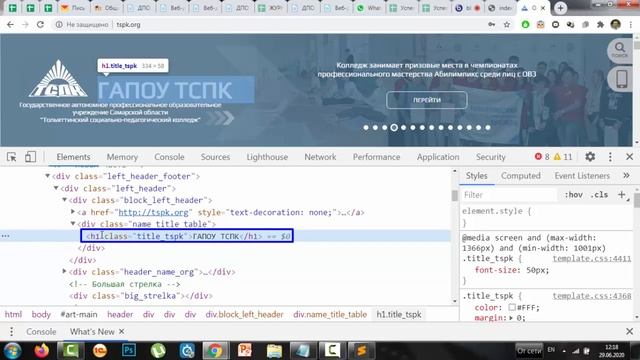Open Photoshop from the taskbar
The height and width of the screenshot is (360, 640).
tap(129, 350)
